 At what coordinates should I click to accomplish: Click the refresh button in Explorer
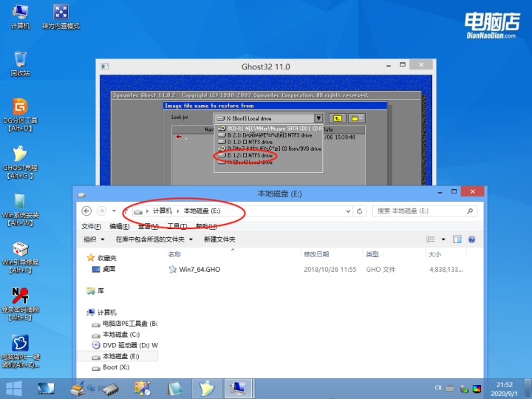(359, 211)
